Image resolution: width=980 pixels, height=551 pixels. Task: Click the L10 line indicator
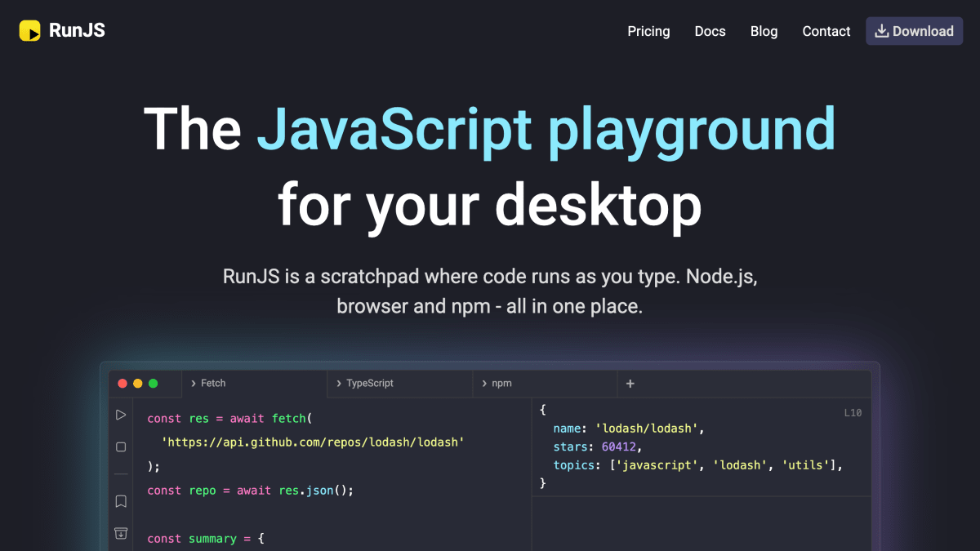(x=853, y=413)
